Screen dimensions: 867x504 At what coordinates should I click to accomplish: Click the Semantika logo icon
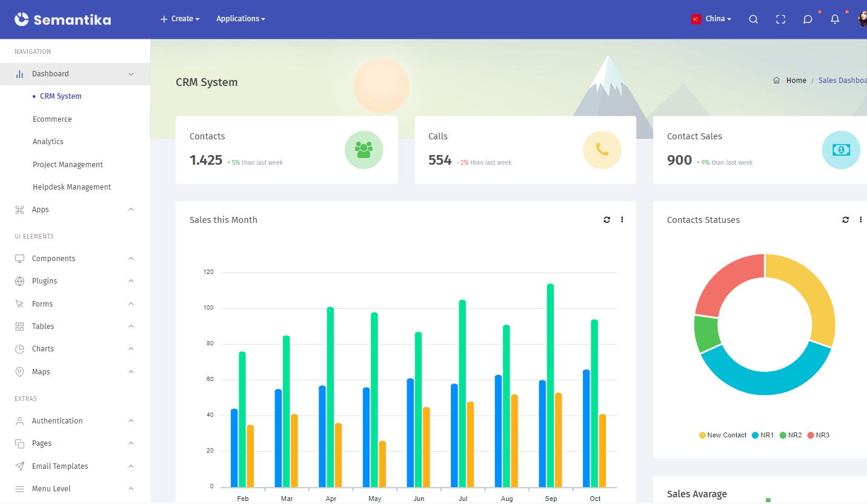point(22,19)
